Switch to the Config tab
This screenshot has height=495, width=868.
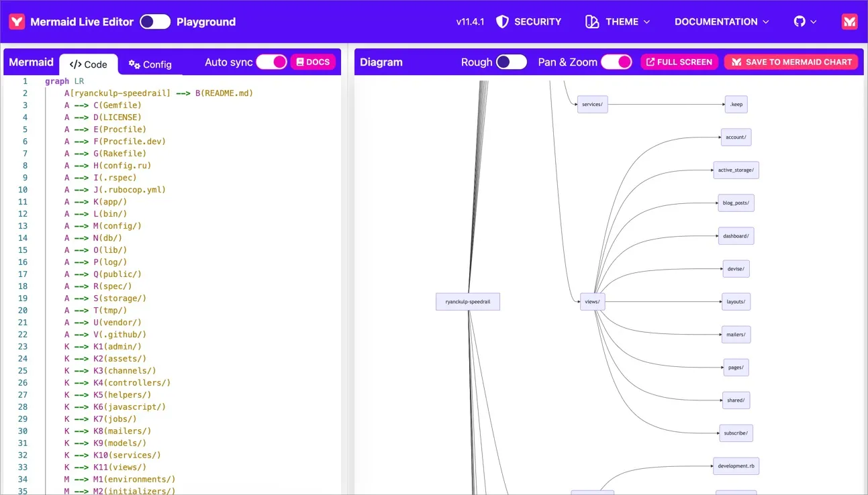pyautogui.click(x=150, y=64)
